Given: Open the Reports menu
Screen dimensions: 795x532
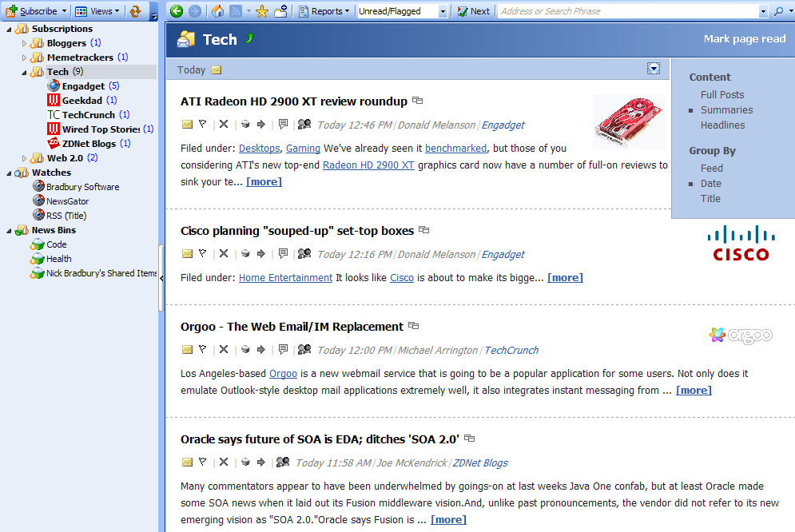Looking at the screenshot, I should coord(324,11).
